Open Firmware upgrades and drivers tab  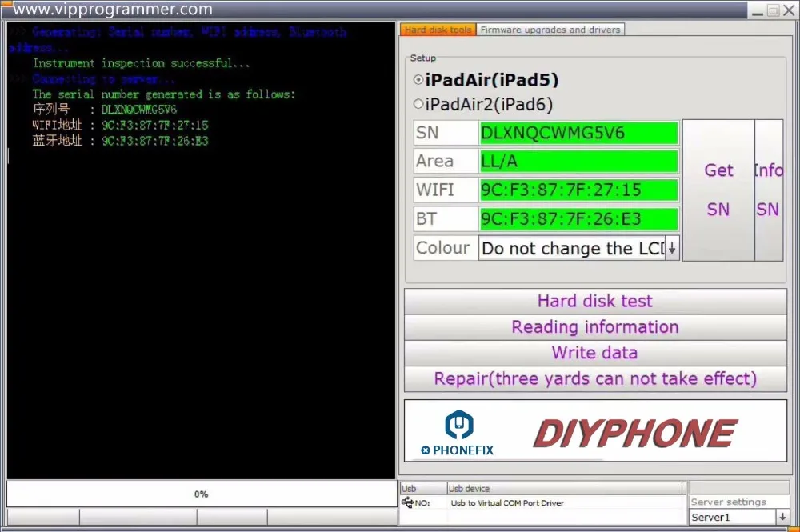tap(550, 30)
